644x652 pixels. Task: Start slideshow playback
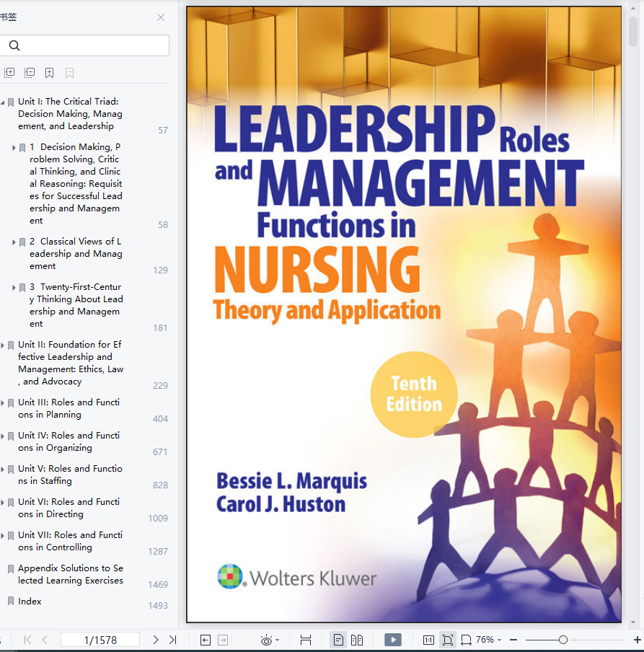[393, 640]
